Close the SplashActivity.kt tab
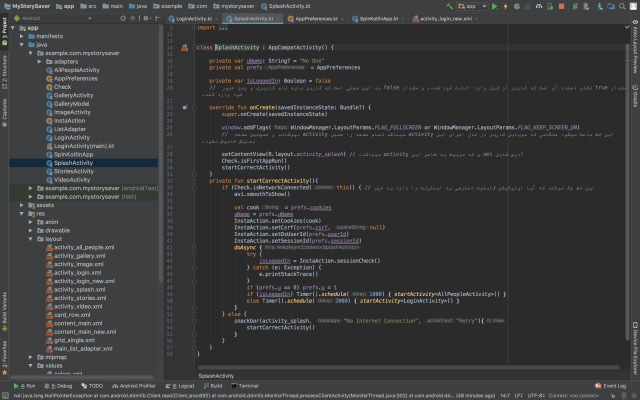 coord(278,19)
